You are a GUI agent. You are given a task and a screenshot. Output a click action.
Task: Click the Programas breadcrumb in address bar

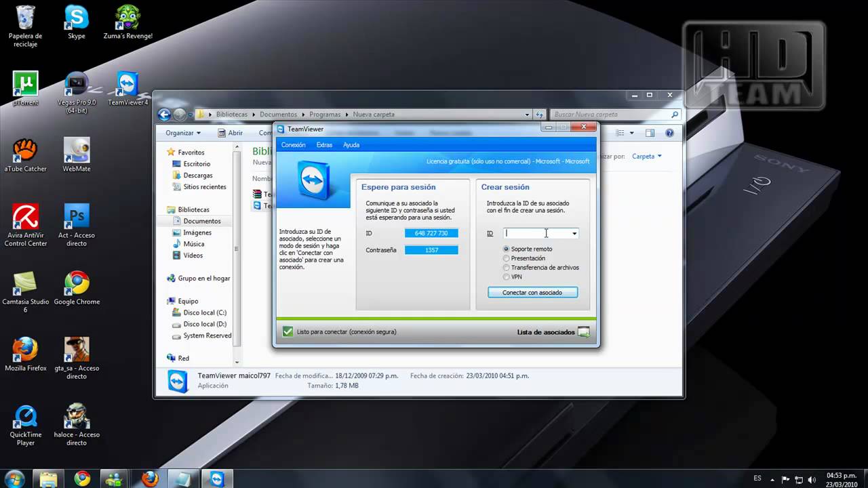click(324, 115)
